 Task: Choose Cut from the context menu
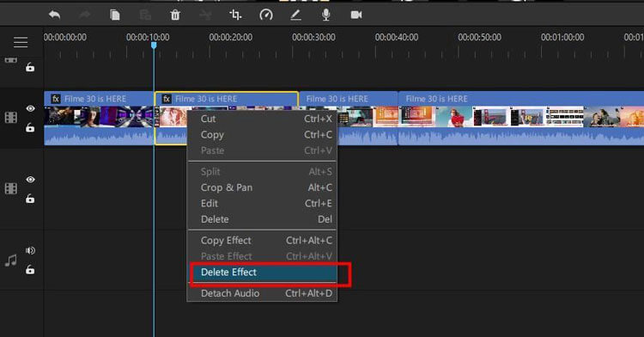click(x=262, y=119)
